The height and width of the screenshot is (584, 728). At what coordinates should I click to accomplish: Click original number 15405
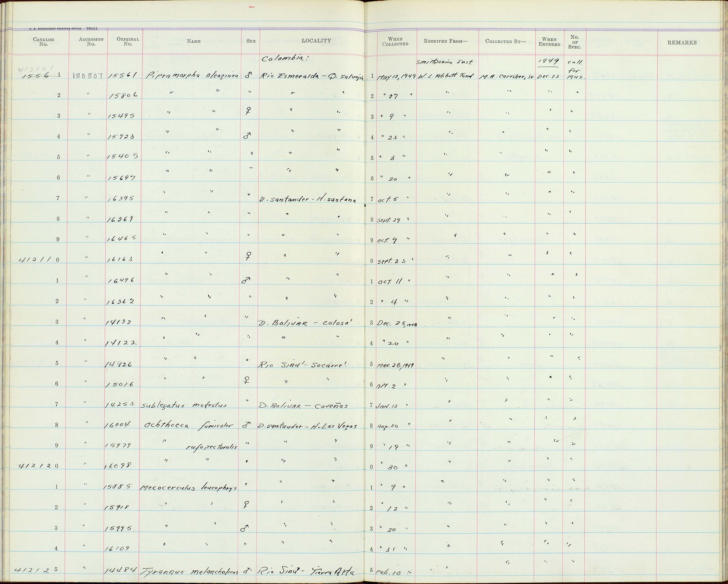(122, 156)
